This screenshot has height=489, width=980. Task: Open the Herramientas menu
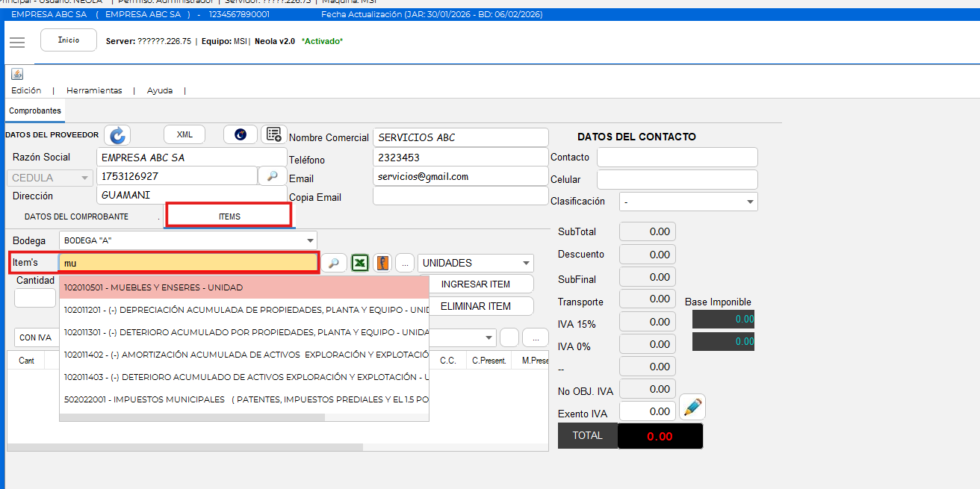(x=94, y=90)
